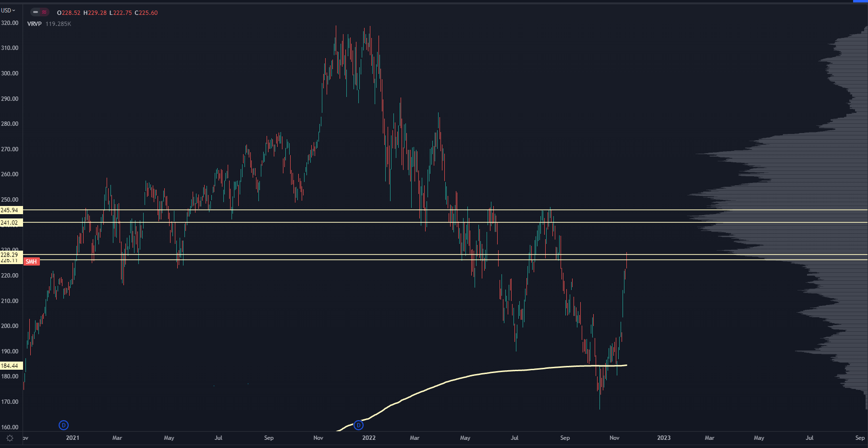Viewport: 868px width, 448px height.
Task: Click the 228.29 horizontal line price label
Action: tap(11, 254)
